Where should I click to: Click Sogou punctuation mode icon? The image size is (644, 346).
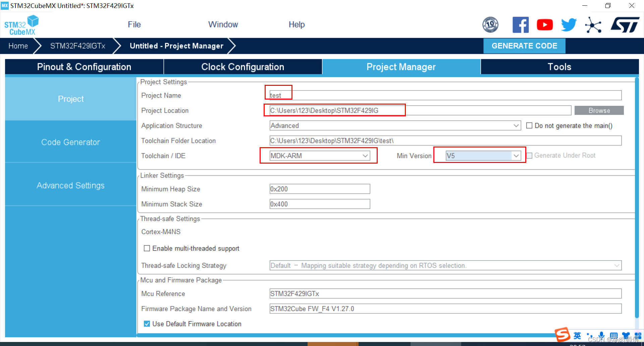[590, 336]
